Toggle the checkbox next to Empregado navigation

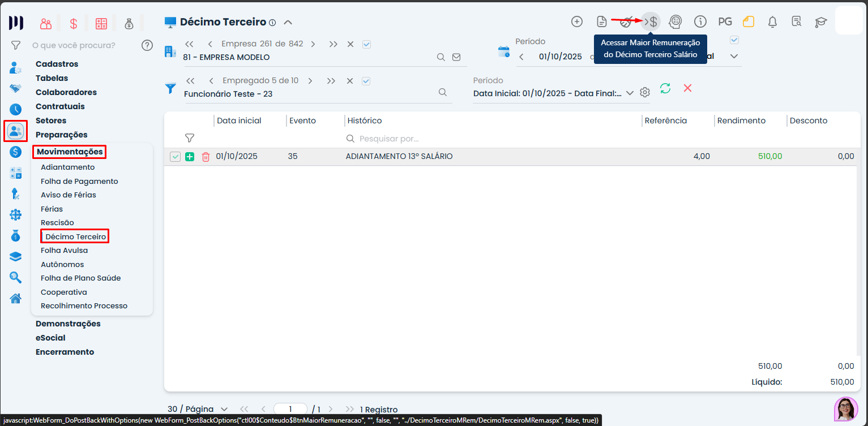pyautogui.click(x=366, y=81)
